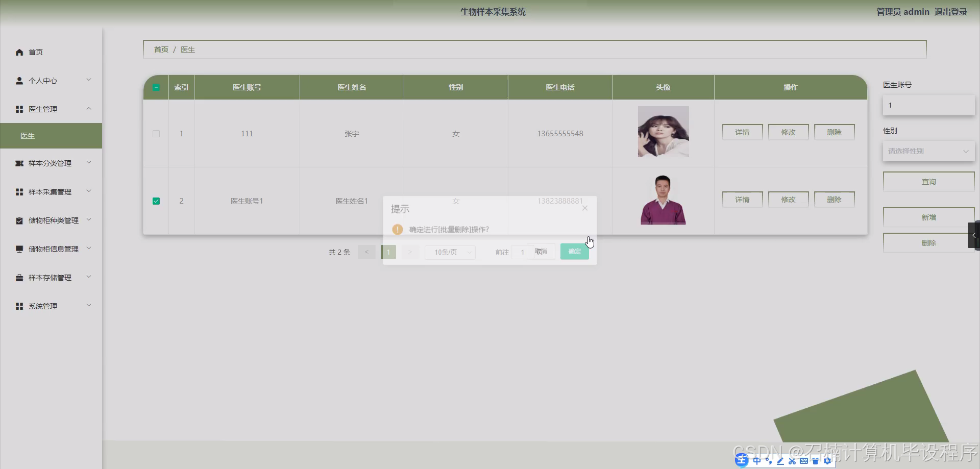The height and width of the screenshot is (469, 980).
Task: Confirm with the 确定 dialog button
Action: coord(575,252)
